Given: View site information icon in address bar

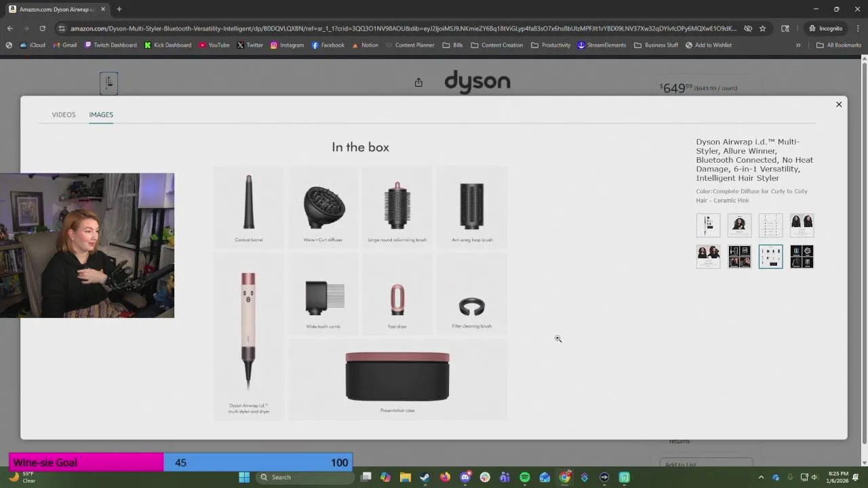Looking at the screenshot, I should coord(62,28).
